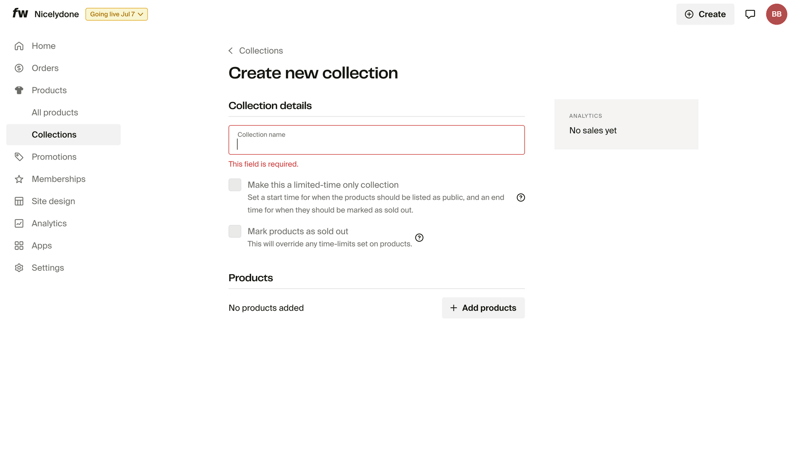Open the chat messages icon

[x=750, y=14]
